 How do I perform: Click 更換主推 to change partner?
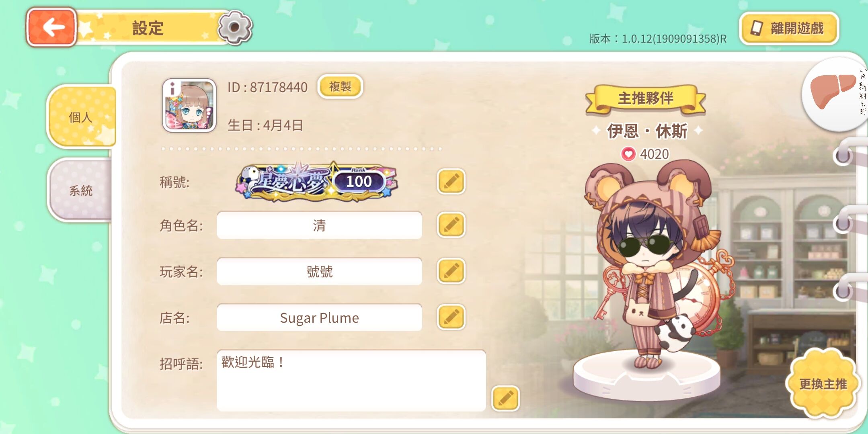tap(823, 384)
